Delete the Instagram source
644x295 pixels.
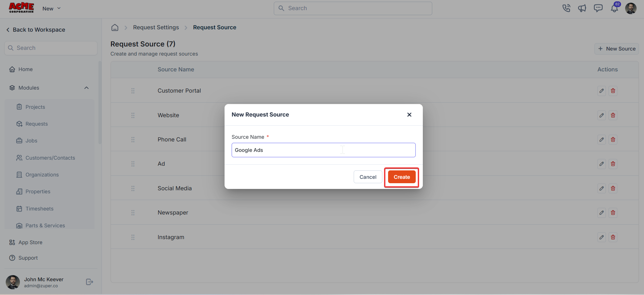[613, 237]
